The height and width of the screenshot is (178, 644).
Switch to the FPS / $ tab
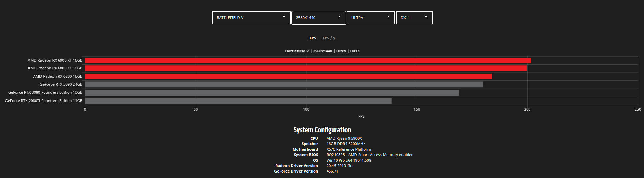click(x=329, y=38)
